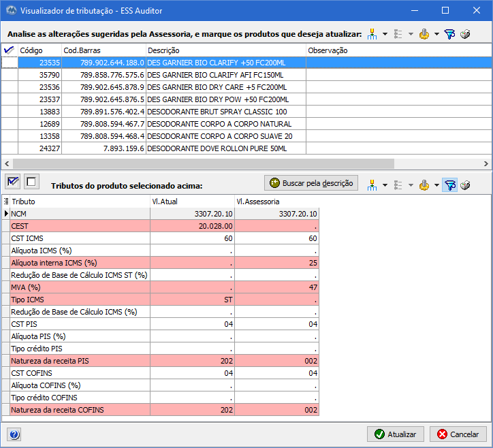Click the lower toolbar print icon
This screenshot has width=493, height=448.
coord(465,185)
